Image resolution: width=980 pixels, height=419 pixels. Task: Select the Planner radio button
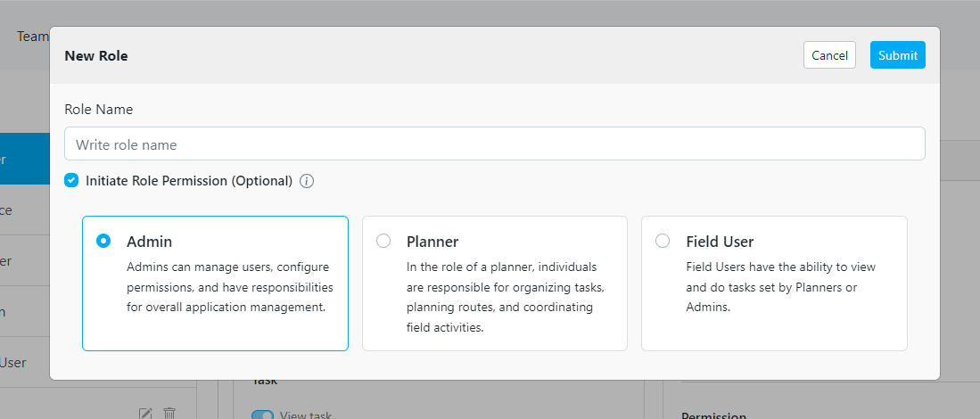(x=383, y=241)
